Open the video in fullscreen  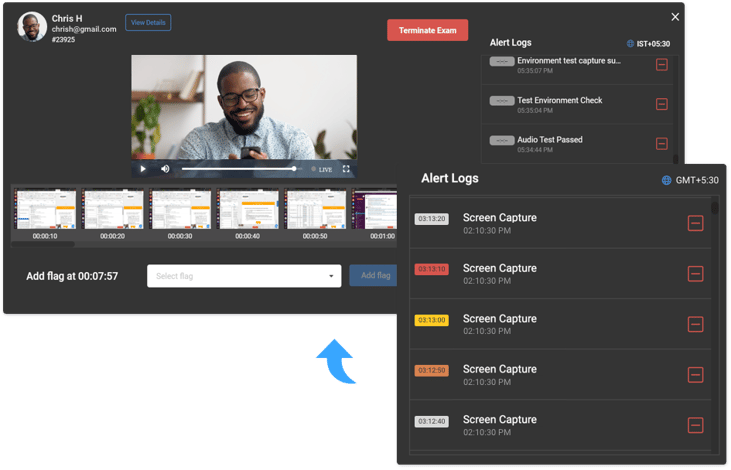pyautogui.click(x=346, y=169)
